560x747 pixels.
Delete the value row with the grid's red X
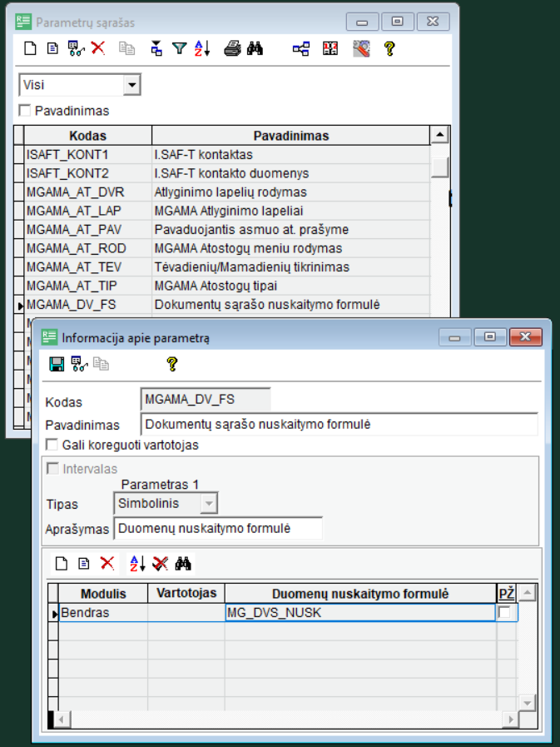107,564
